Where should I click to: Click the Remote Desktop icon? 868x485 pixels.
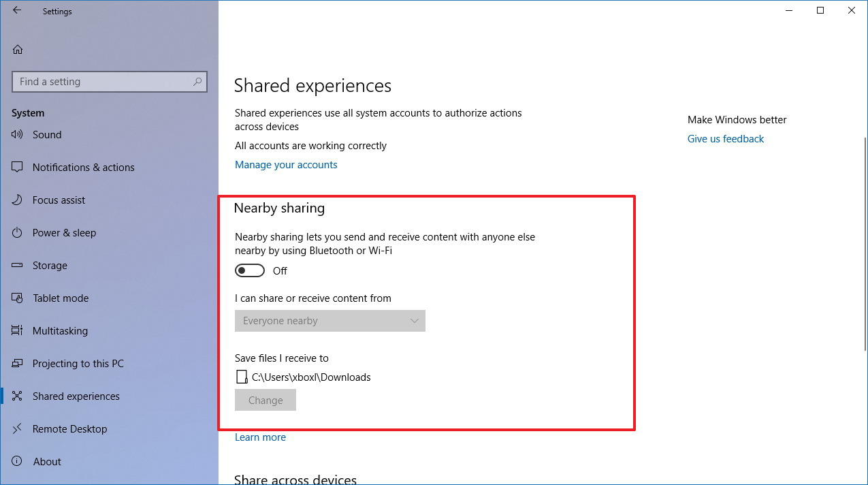point(18,429)
